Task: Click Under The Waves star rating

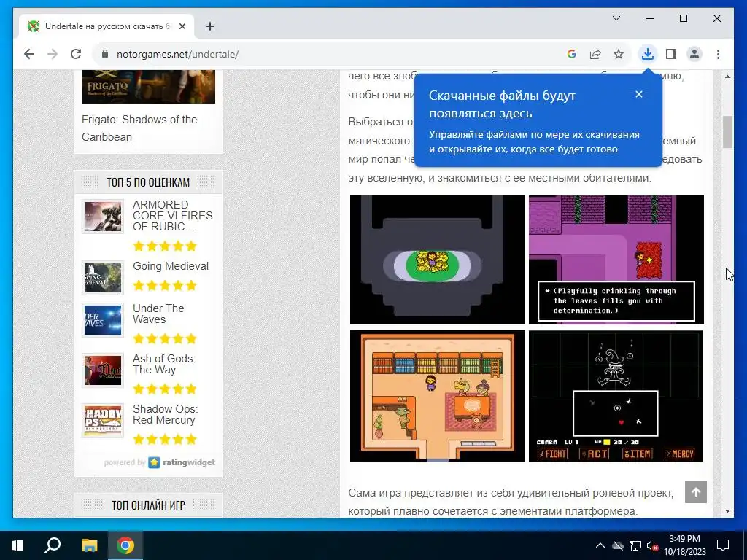Action: click(x=165, y=338)
